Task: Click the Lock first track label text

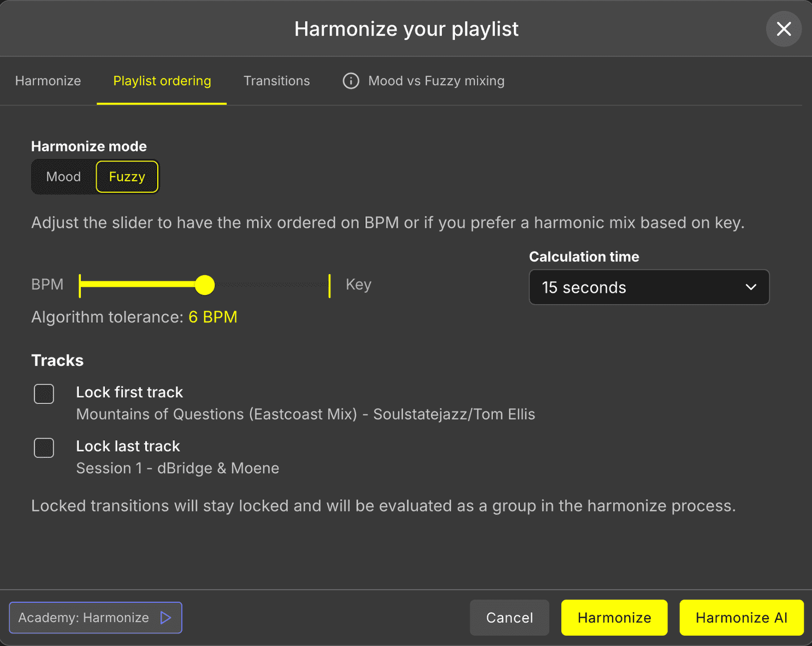Action: [129, 392]
